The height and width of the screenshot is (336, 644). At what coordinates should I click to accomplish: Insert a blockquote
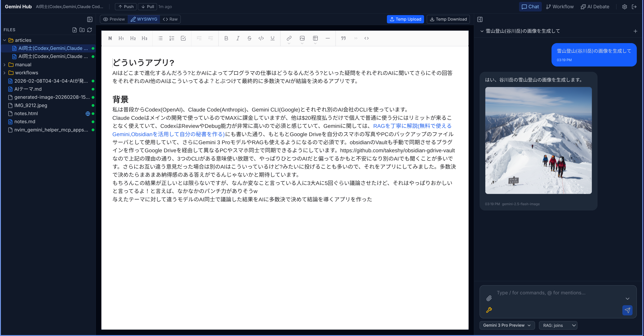coord(343,38)
